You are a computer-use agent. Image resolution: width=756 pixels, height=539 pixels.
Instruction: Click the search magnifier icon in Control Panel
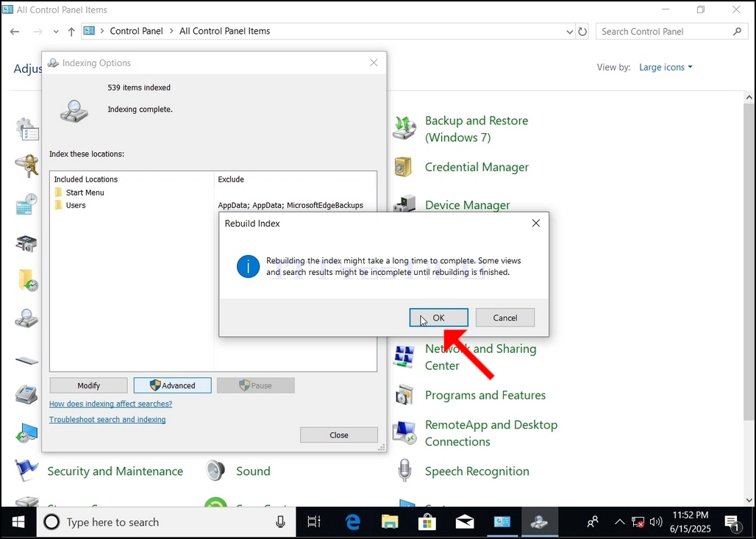737,32
